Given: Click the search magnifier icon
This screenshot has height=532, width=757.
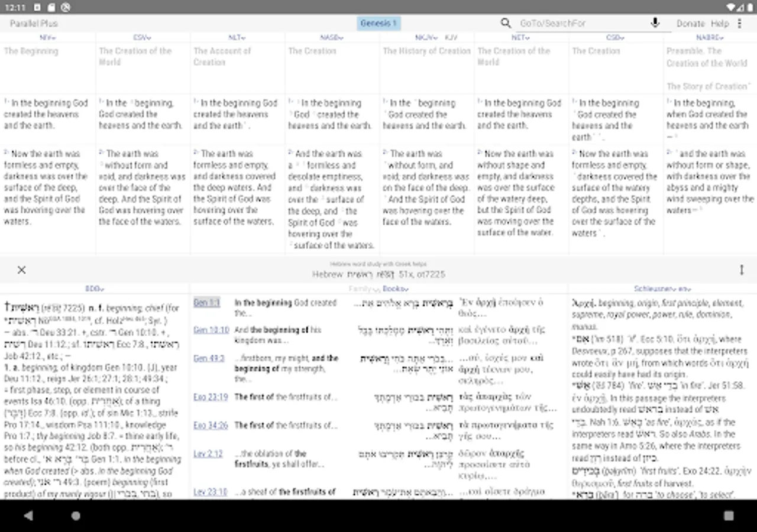Looking at the screenshot, I should (506, 23).
